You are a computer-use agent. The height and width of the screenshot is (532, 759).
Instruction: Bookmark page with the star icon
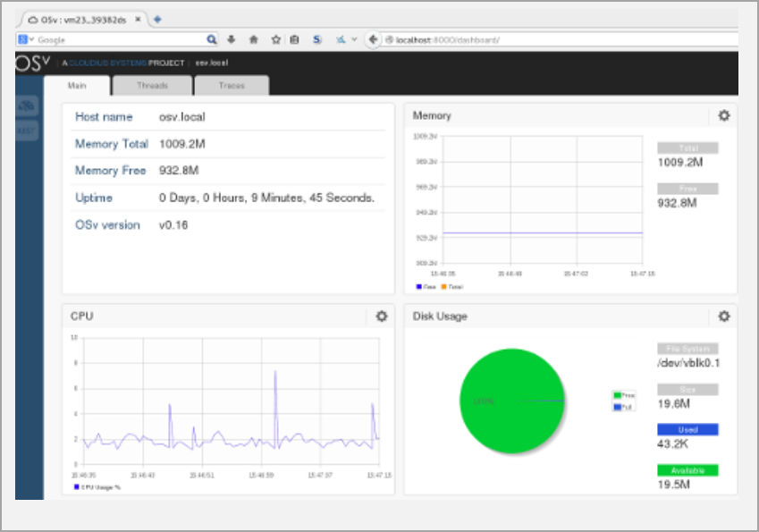(x=275, y=39)
